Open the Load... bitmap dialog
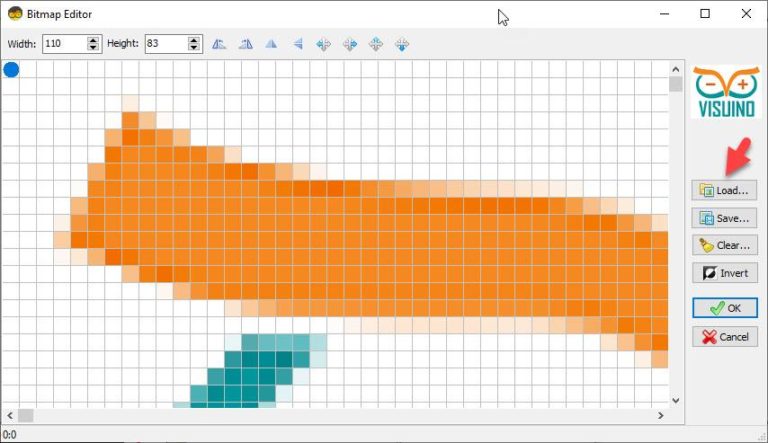768x443 pixels. [x=724, y=190]
